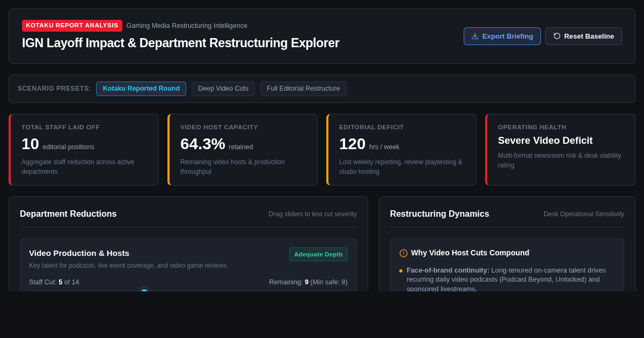Click the 64.3% retained value
The image size is (644, 338).
(216, 144)
